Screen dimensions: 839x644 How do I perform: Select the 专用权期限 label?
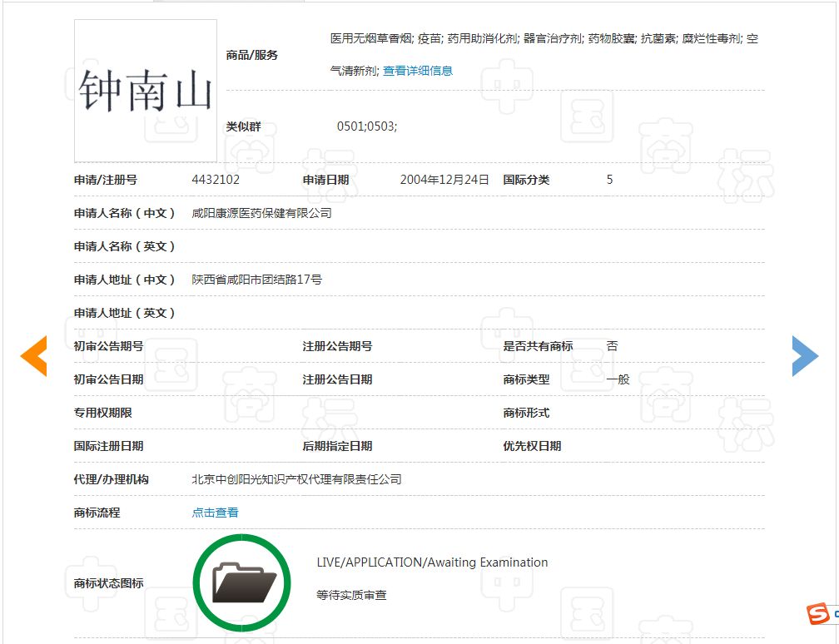coord(102,413)
